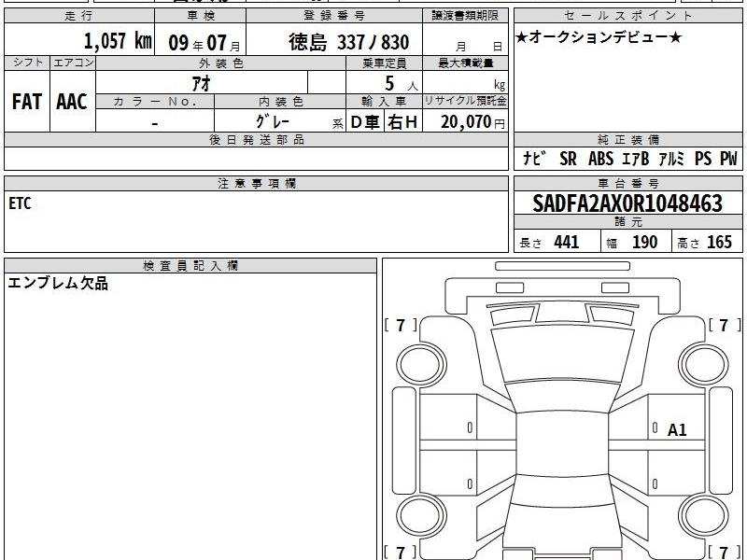Click the 注意事項欄 header
This screenshot has width=747, height=560.
click(x=256, y=184)
